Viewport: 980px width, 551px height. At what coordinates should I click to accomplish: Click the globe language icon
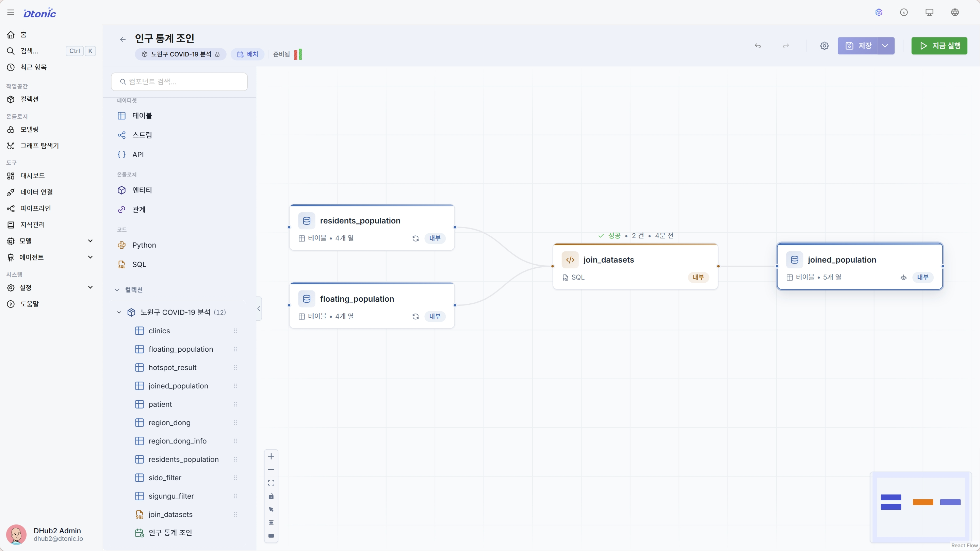click(x=955, y=13)
